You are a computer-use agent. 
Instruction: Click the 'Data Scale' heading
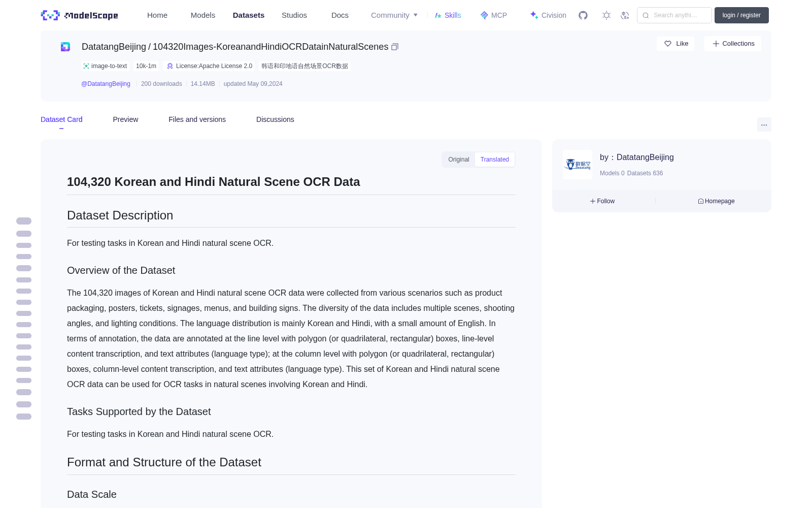pos(92,494)
